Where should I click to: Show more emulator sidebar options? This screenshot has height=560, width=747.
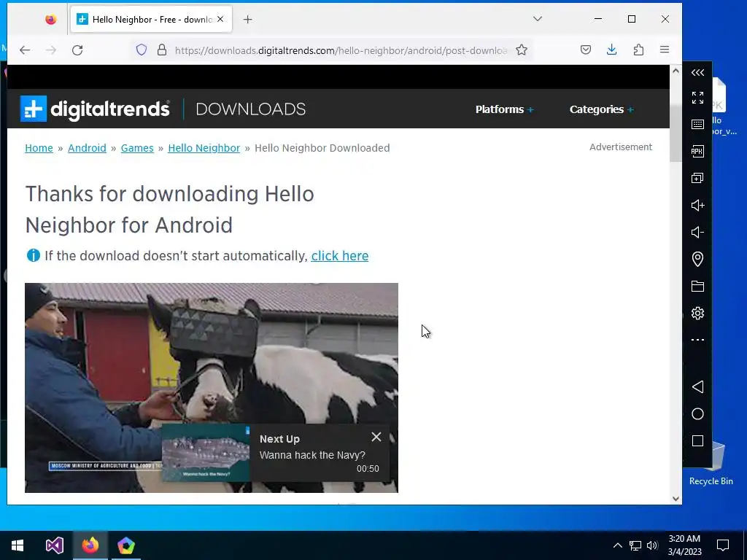point(697,340)
